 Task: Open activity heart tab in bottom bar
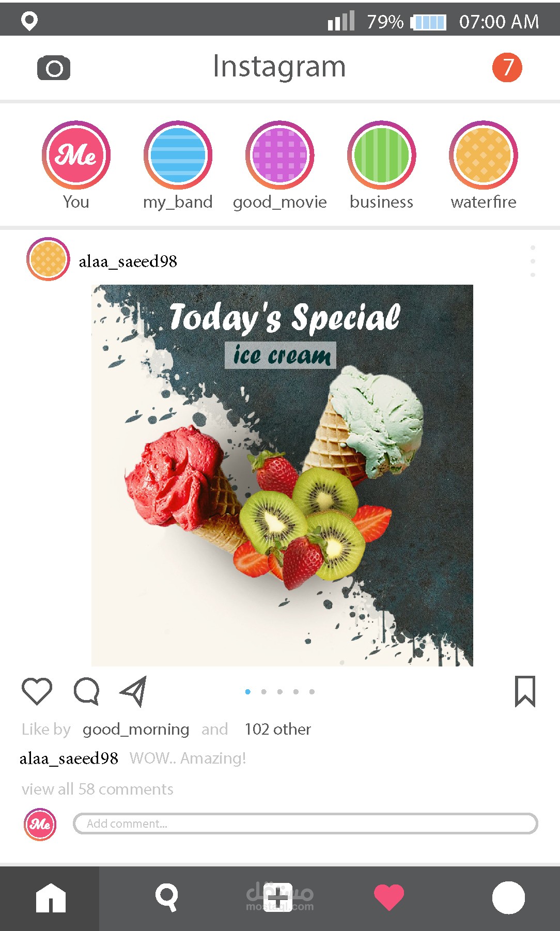point(389,897)
